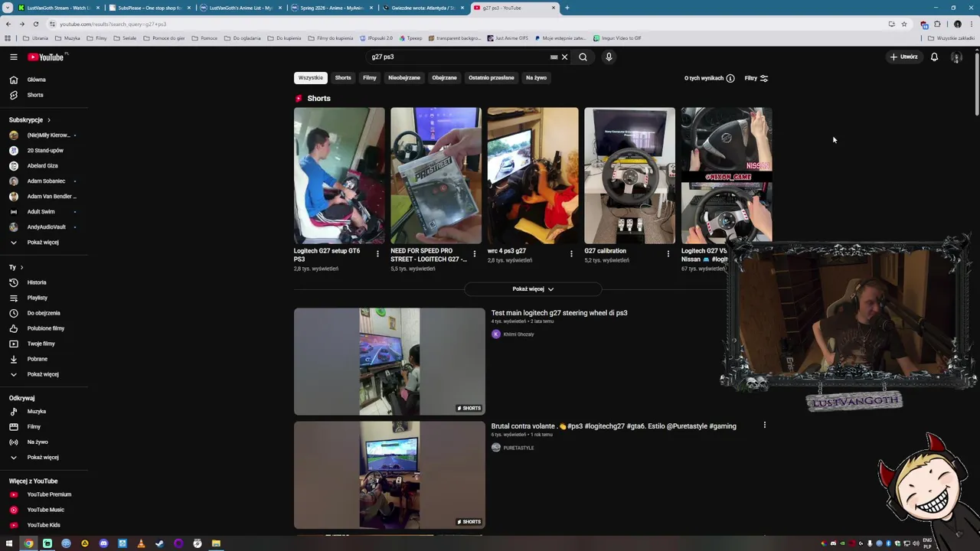
Task: Open the Filtry search filters
Action: click(x=756, y=78)
